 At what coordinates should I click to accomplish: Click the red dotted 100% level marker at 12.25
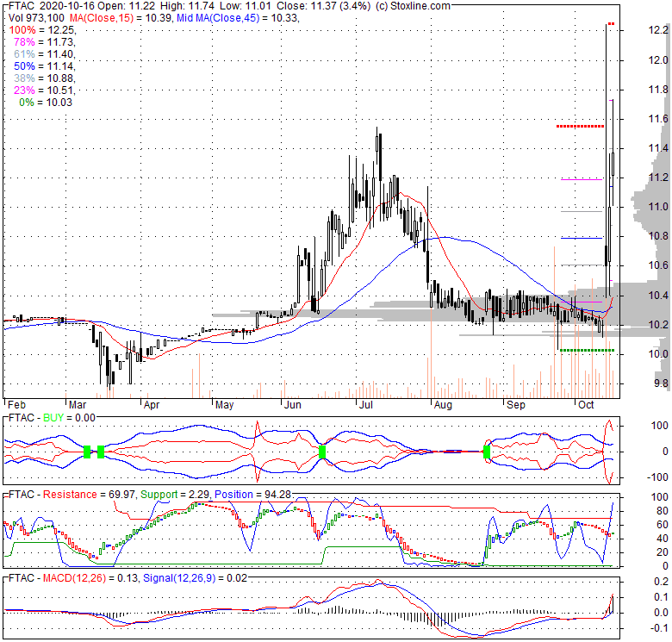pos(611,23)
